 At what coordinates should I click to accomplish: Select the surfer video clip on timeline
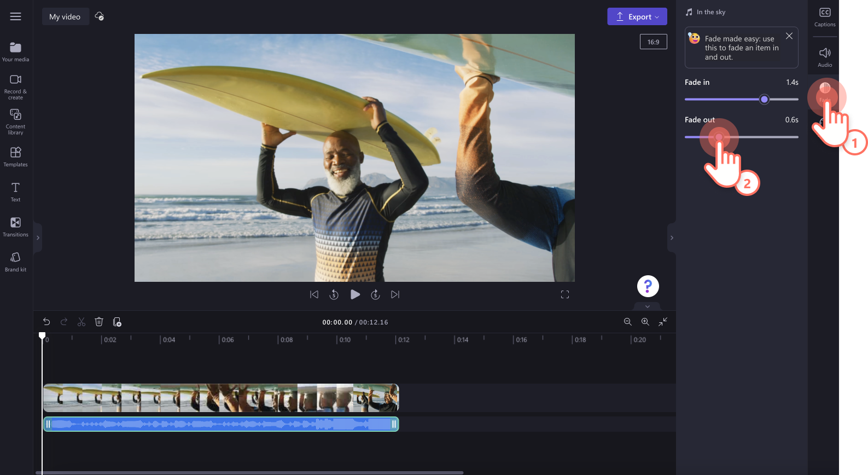pos(221,398)
